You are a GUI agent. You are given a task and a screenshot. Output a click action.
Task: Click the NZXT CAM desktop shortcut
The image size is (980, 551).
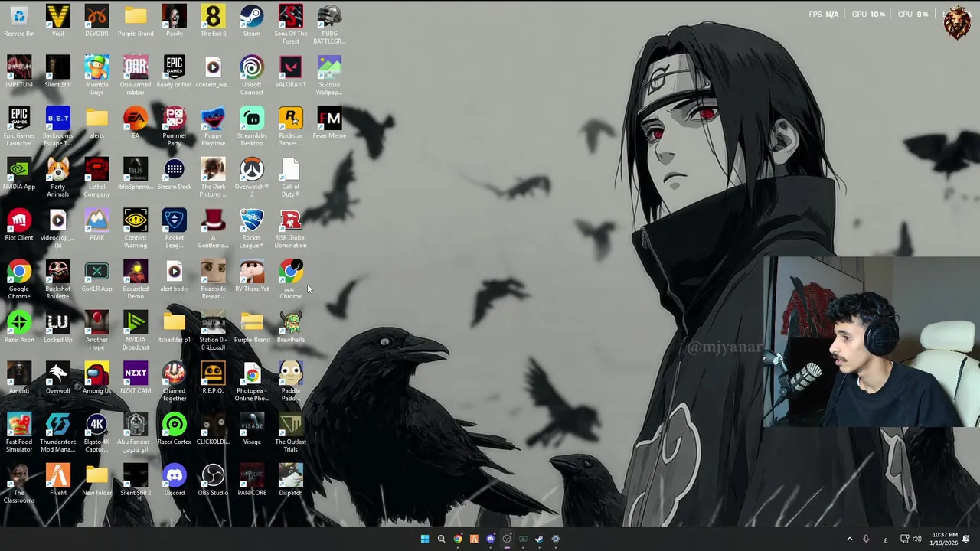pos(136,379)
